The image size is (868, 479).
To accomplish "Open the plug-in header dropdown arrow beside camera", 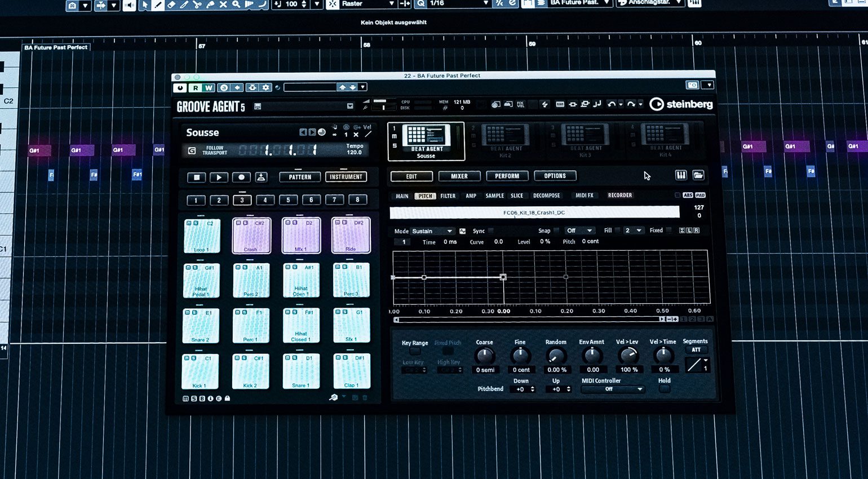I will (708, 85).
